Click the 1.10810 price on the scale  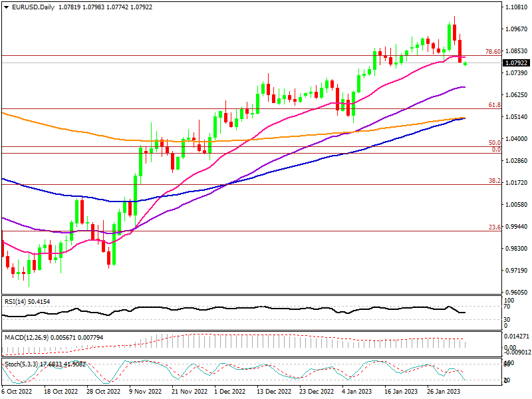pos(517,7)
